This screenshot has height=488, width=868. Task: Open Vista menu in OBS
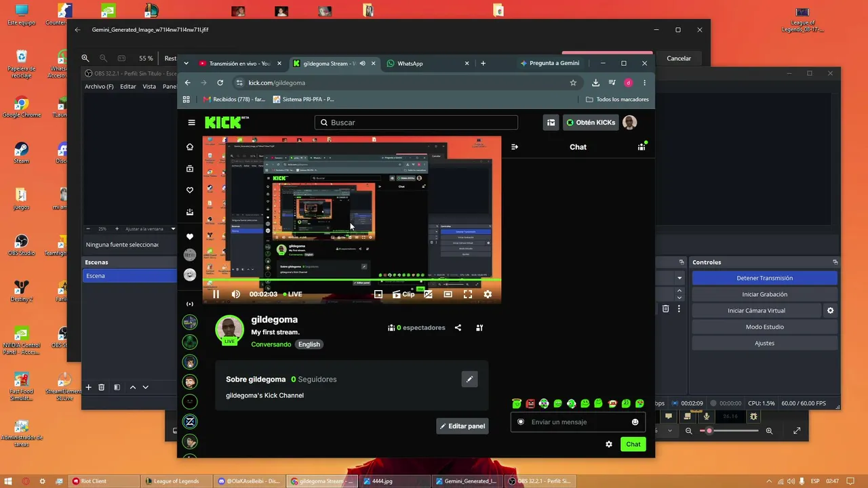pyautogui.click(x=149, y=87)
